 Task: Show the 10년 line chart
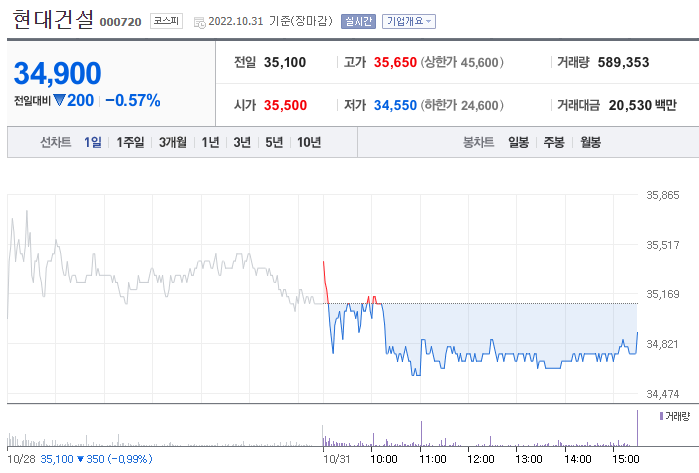point(309,142)
